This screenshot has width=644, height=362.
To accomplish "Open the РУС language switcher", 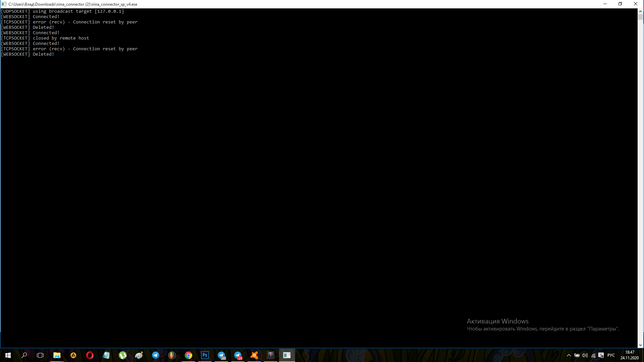I will coord(611,355).
